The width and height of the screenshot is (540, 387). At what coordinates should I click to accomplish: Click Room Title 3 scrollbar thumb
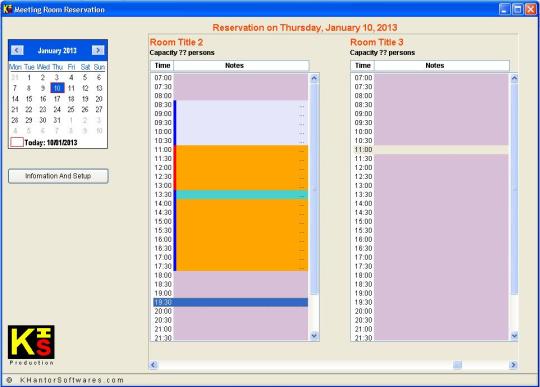[514, 189]
